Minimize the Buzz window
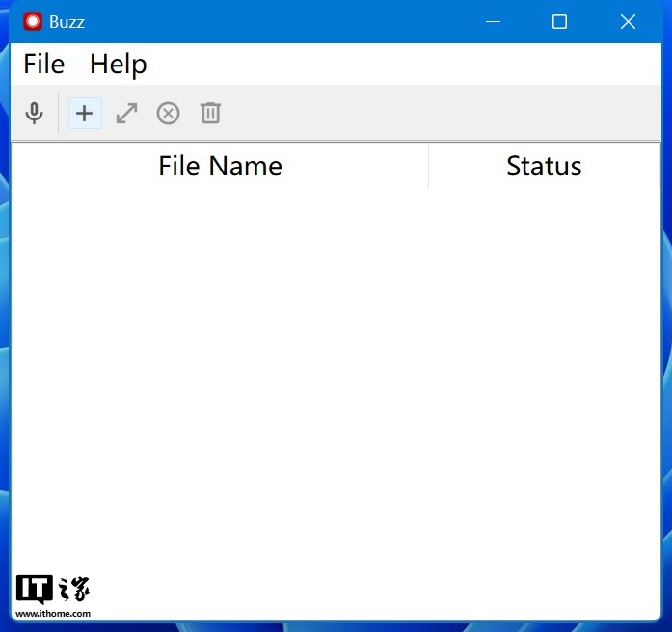 tap(494, 22)
